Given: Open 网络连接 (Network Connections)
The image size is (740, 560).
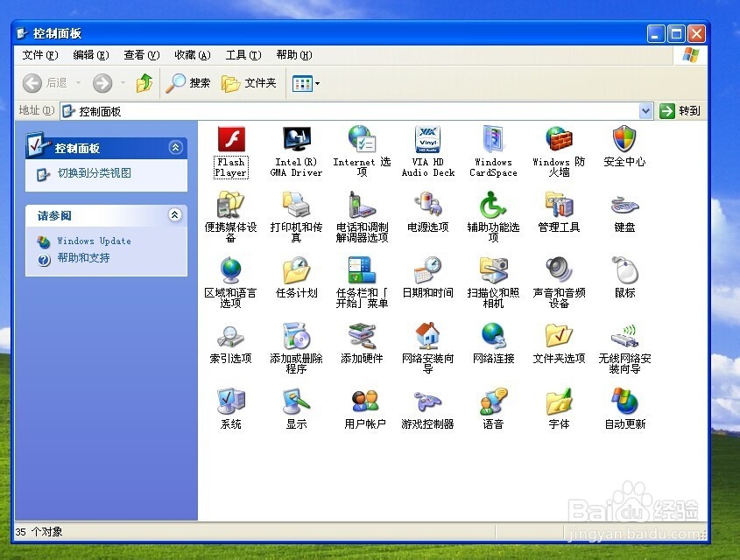Looking at the screenshot, I should [x=493, y=335].
